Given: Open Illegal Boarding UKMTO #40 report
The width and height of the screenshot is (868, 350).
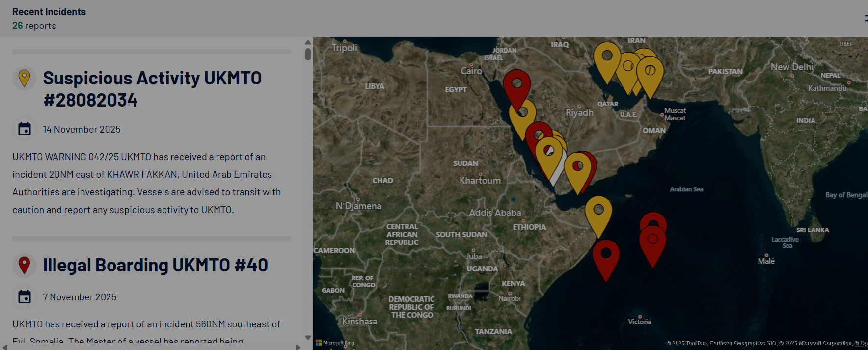Looking at the screenshot, I should pyautogui.click(x=155, y=265).
